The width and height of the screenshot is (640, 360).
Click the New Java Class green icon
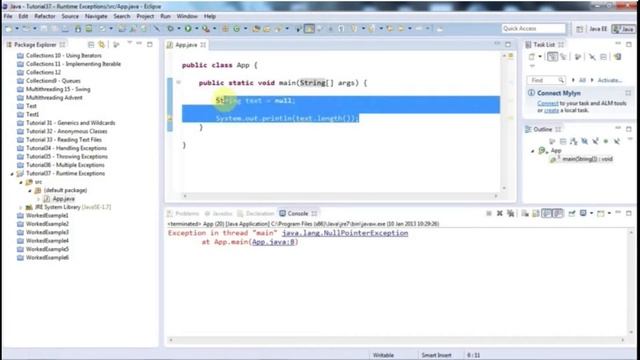pyautogui.click(x=237, y=29)
